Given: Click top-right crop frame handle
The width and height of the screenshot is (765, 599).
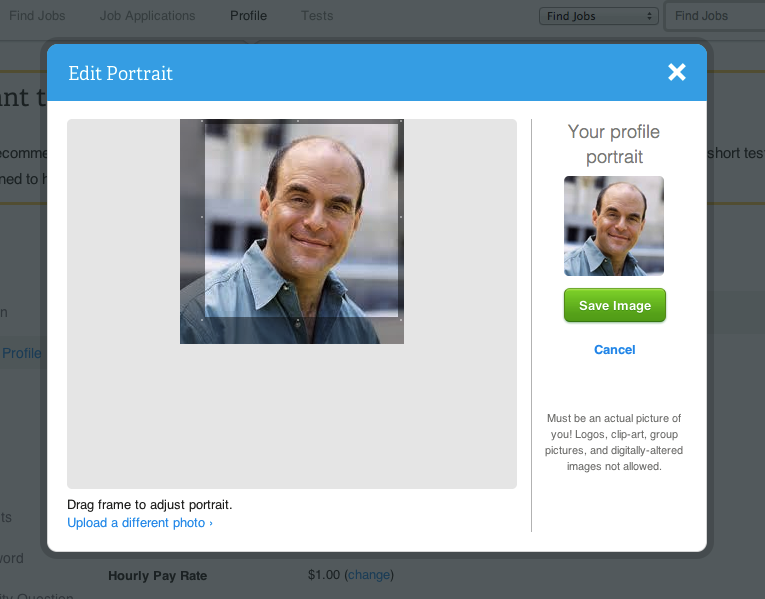Looking at the screenshot, I should [401, 122].
